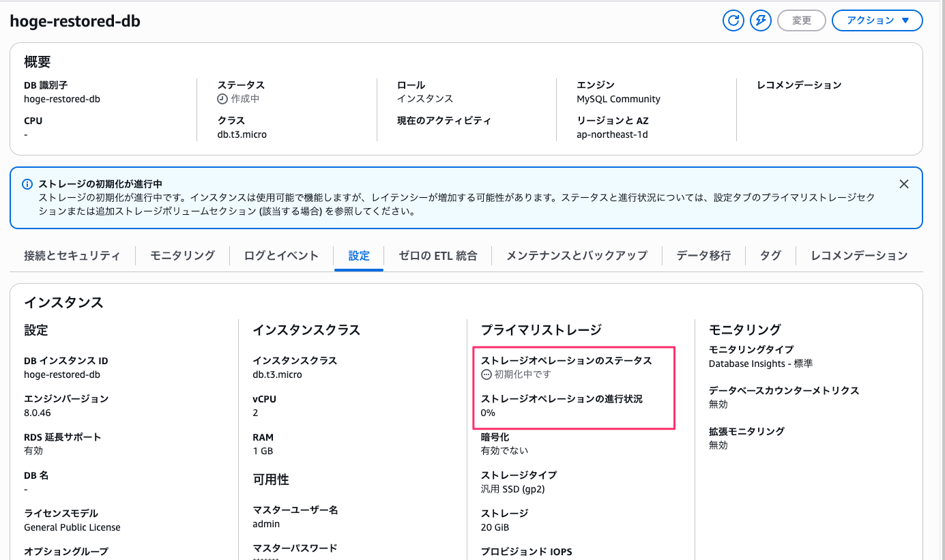Click the 無効 value under 拡張モニタリング
This screenshot has width=945, height=560.
click(x=718, y=445)
